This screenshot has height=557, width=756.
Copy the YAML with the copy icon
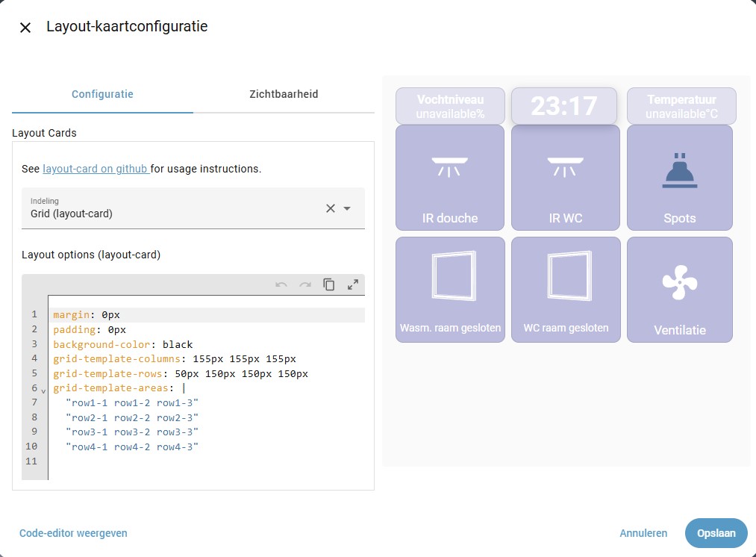click(329, 284)
